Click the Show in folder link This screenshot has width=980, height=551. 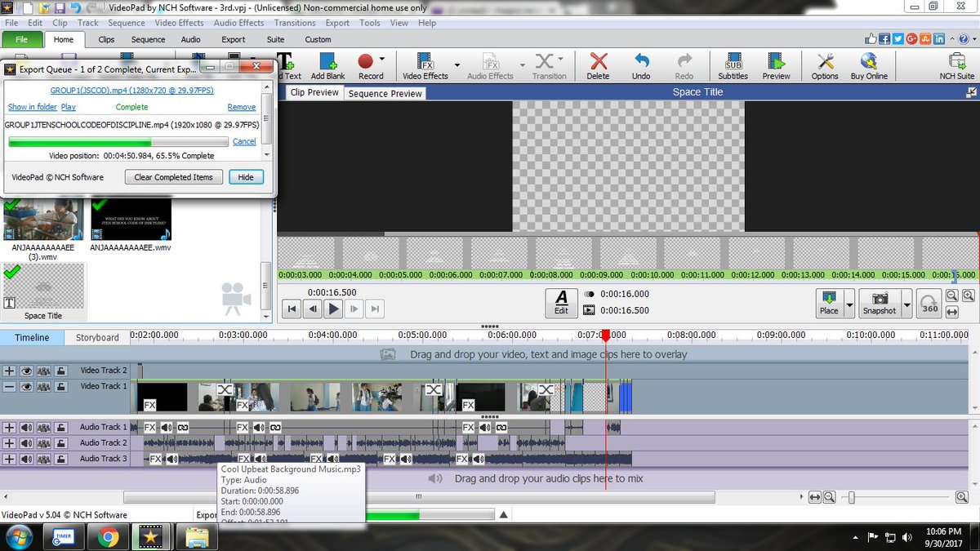coord(33,107)
